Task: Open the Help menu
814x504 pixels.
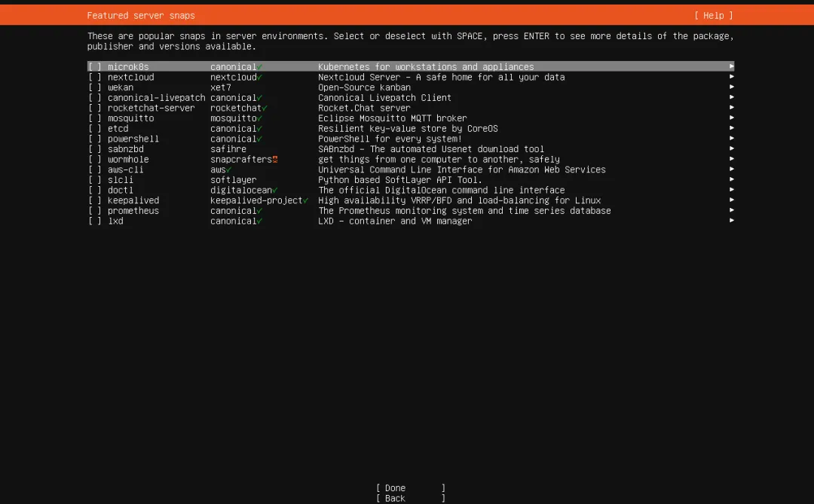Action: click(x=713, y=16)
